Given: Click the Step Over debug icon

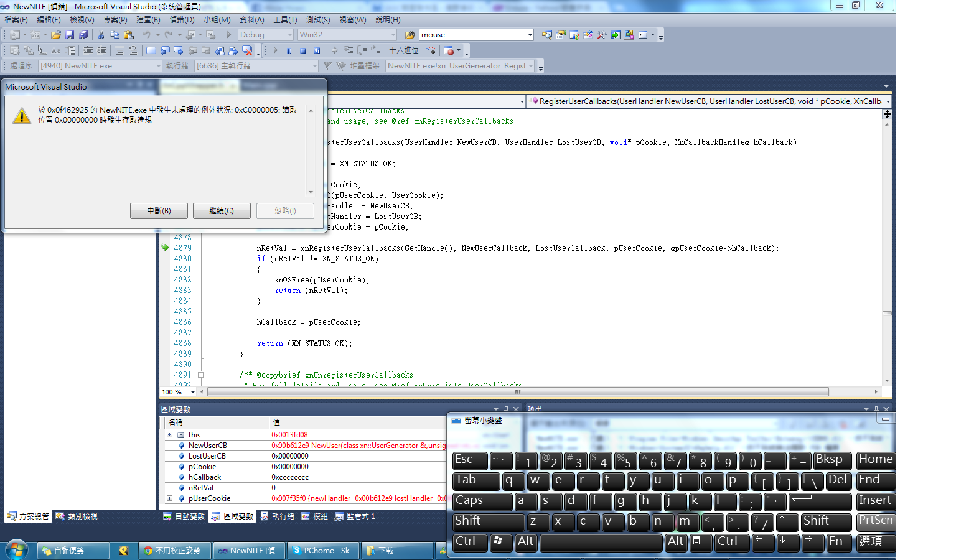Looking at the screenshot, I should click(362, 50).
